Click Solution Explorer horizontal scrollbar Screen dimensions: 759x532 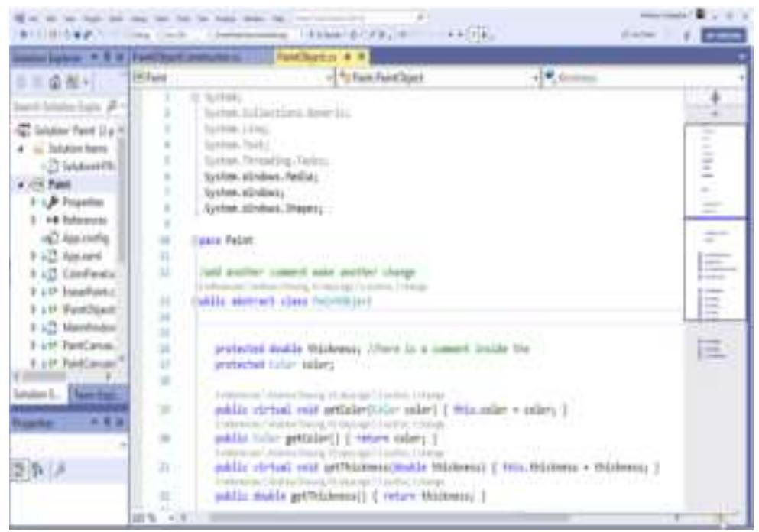44,377
